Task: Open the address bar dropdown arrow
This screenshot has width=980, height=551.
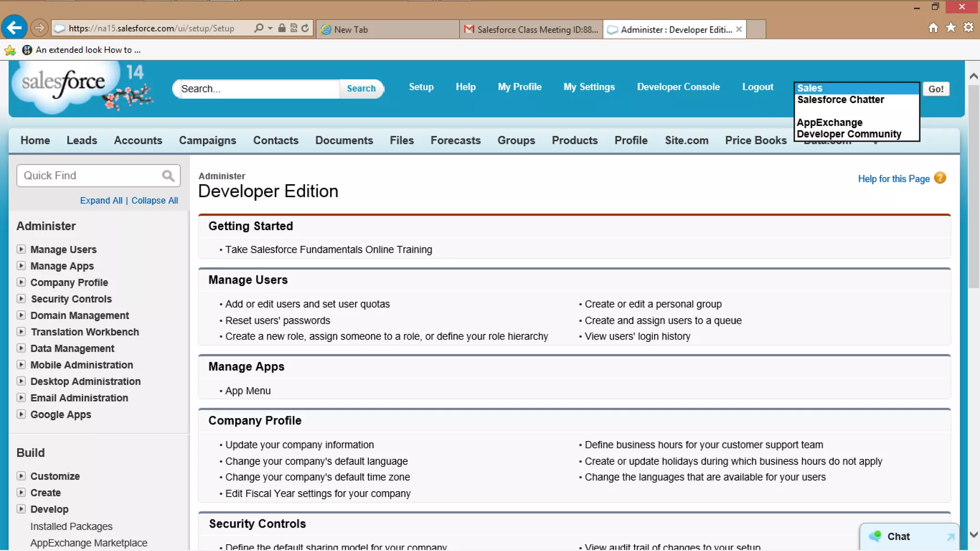Action: coord(270,28)
